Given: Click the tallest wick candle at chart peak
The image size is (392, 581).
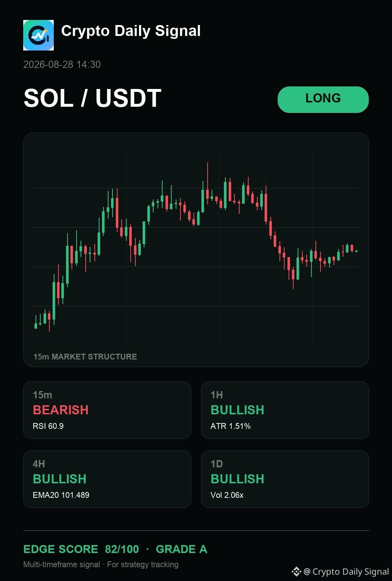Looking at the screenshot, I should click(x=207, y=183).
